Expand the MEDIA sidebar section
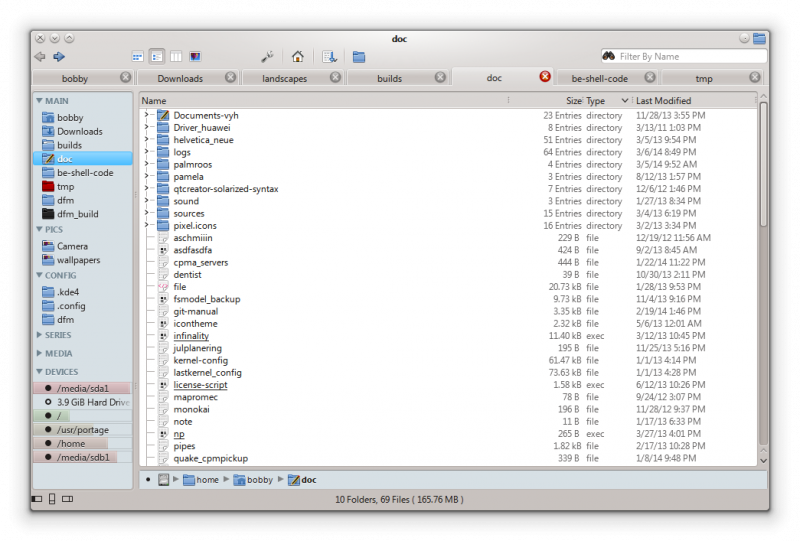 39,354
